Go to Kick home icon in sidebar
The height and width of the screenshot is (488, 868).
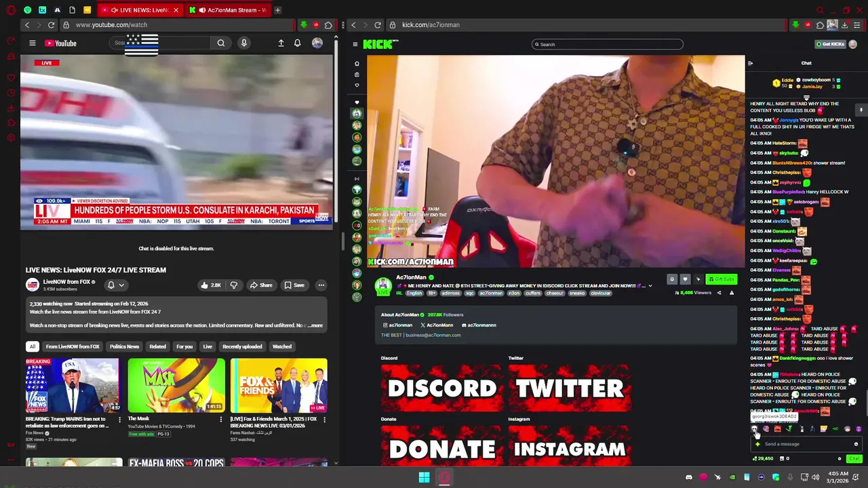[357, 64]
